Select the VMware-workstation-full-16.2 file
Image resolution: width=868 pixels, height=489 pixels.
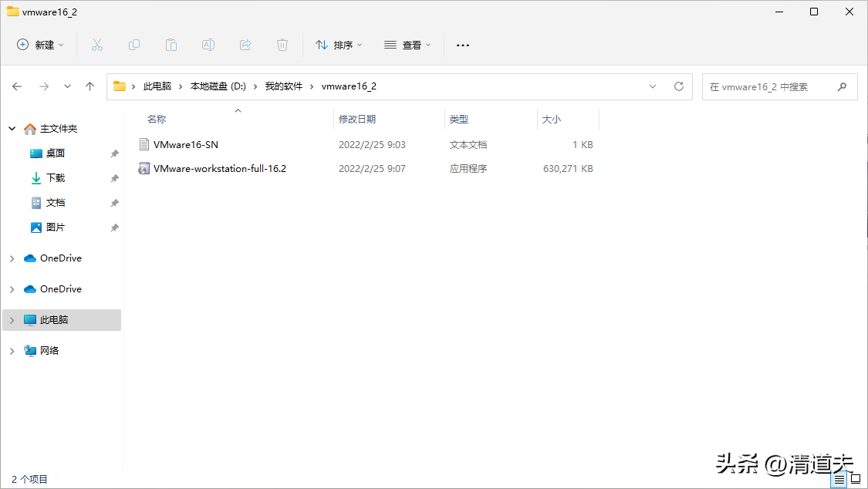click(x=220, y=169)
